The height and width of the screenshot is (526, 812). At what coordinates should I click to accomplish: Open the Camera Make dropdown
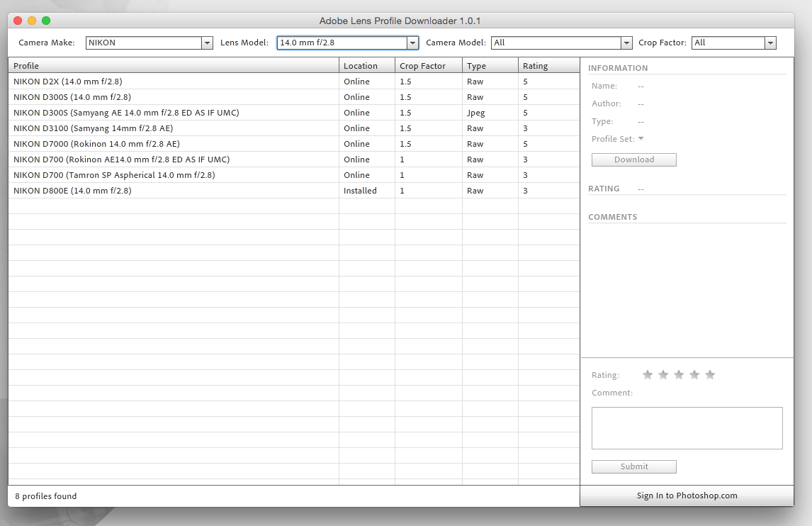pos(207,43)
